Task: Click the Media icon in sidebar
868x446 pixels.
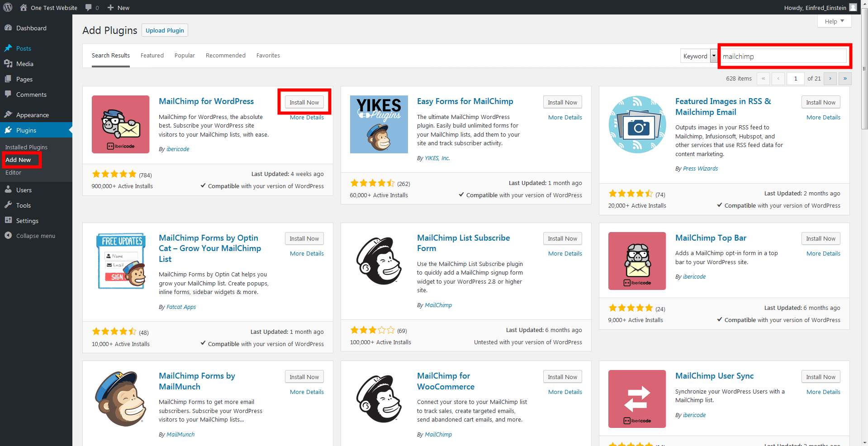Action: pyautogui.click(x=8, y=64)
